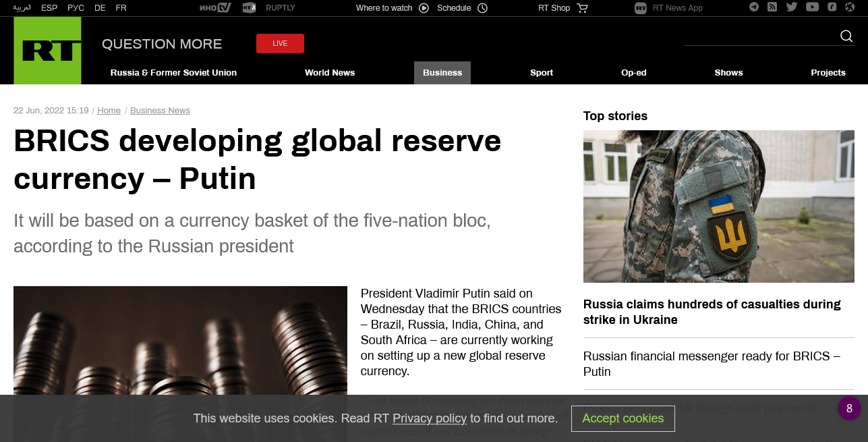Visit the RT Shop link
The image size is (868, 442).
tap(554, 8)
